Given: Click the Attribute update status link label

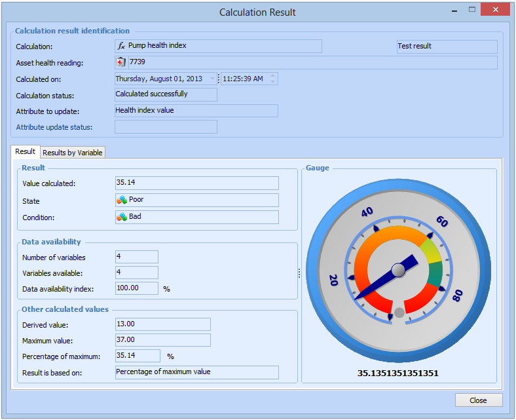Looking at the screenshot, I should click(x=54, y=127).
